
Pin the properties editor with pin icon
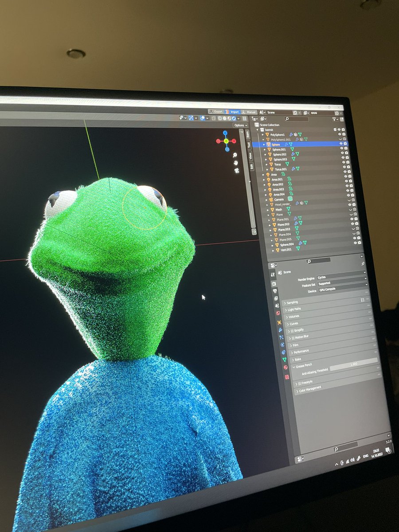[363, 264]
